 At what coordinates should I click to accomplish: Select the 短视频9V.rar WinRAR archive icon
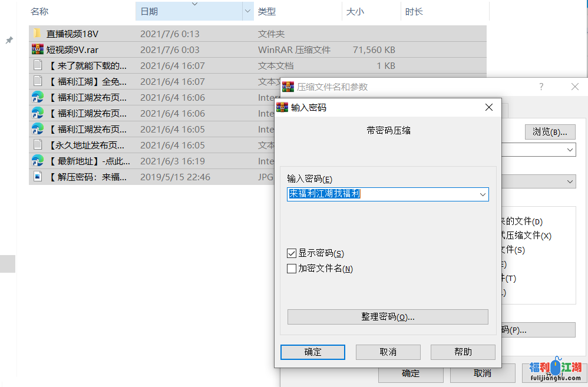pyautogui.click(x=37, y=49)
